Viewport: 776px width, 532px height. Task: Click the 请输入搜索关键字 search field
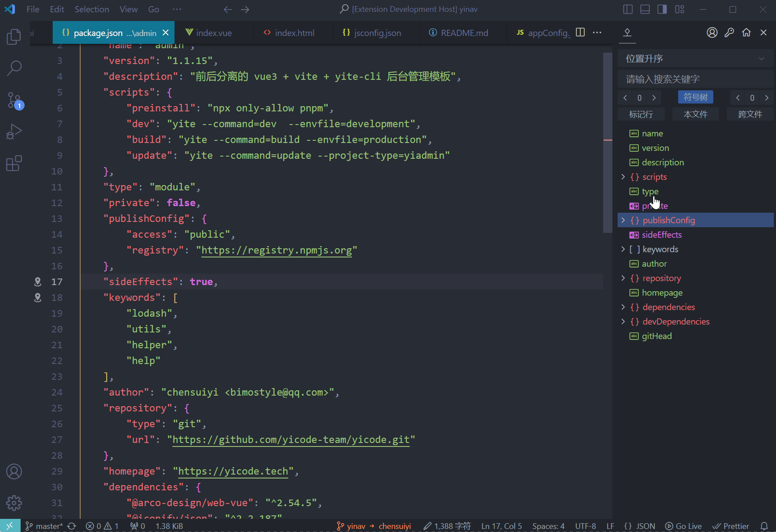(695, 79)
